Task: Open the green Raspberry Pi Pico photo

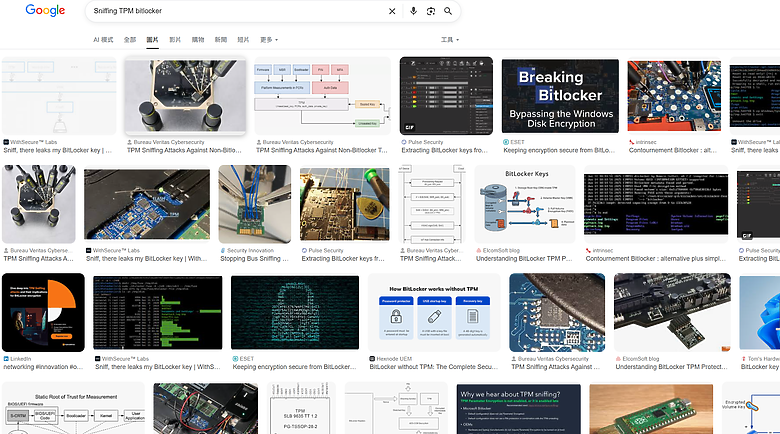Action: [x=651, y=408]
